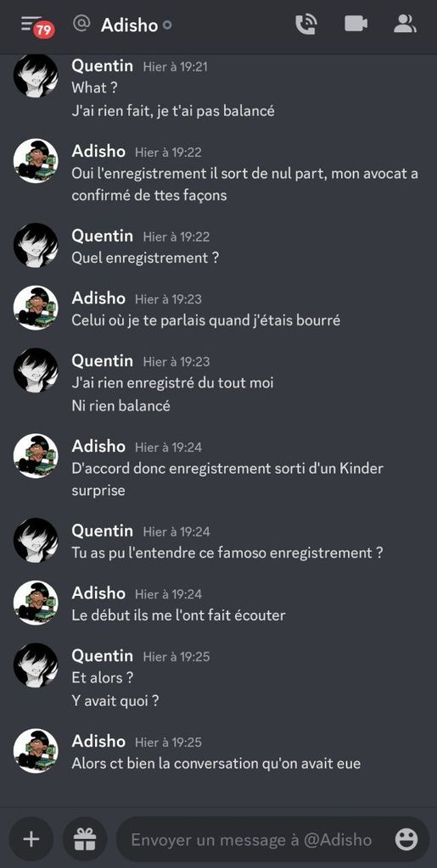Screen dimensions: 437x868
Task: Click the Adisho username at 19:25
Action: coord(98,741)
